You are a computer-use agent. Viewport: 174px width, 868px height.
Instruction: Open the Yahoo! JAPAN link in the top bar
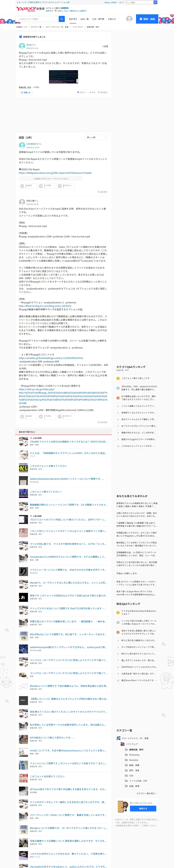[x=110, y=2]
